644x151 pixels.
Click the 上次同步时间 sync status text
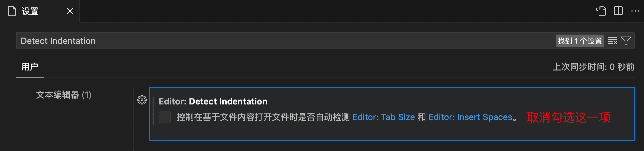[594, 67]
